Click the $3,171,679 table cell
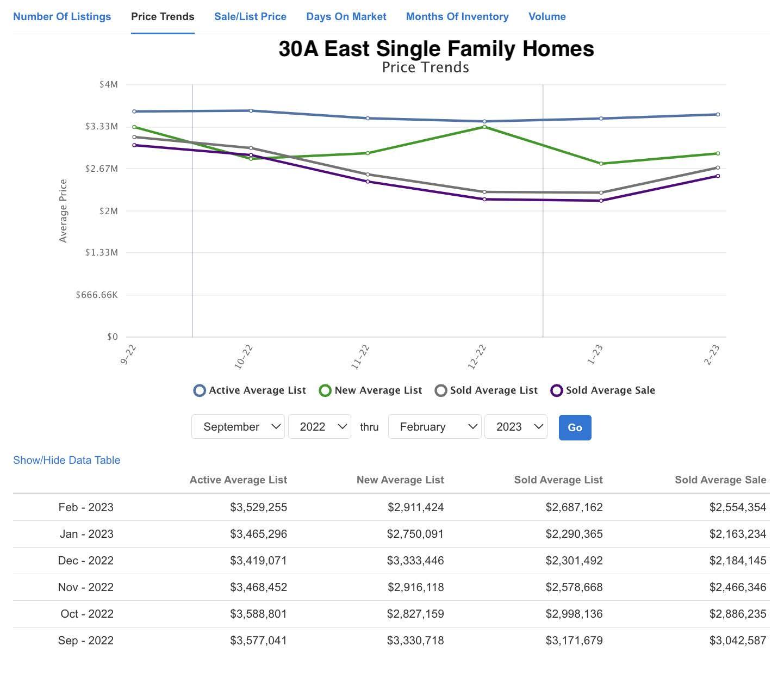Screen dimensions: 784x696 point(574,641)
